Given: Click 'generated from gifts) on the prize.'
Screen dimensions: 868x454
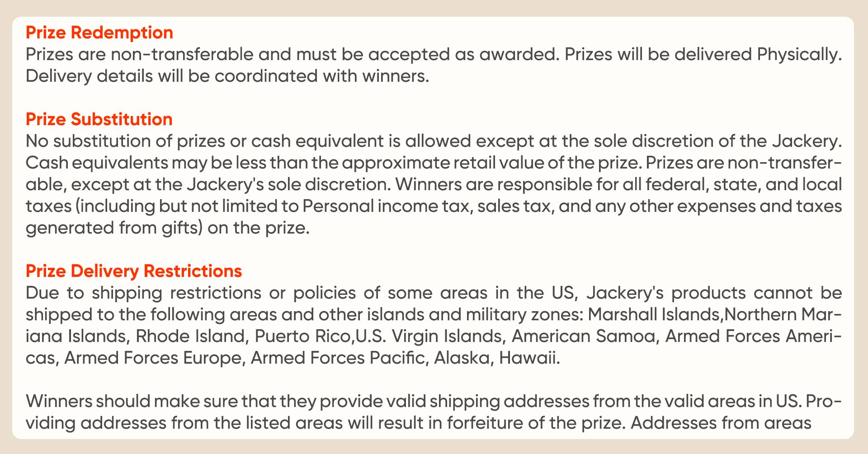Looking at the screenshot, I should point(168,228).
